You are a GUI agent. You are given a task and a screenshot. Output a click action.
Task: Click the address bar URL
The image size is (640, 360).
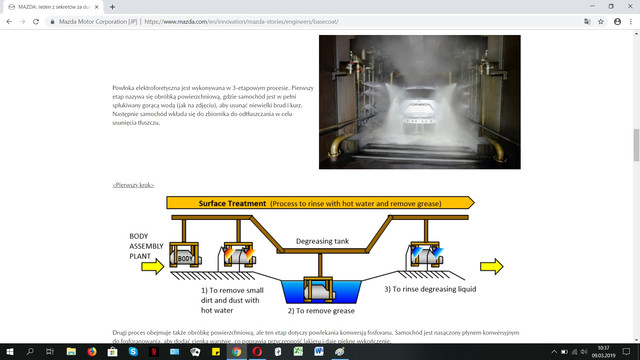(x=241, y=22)
